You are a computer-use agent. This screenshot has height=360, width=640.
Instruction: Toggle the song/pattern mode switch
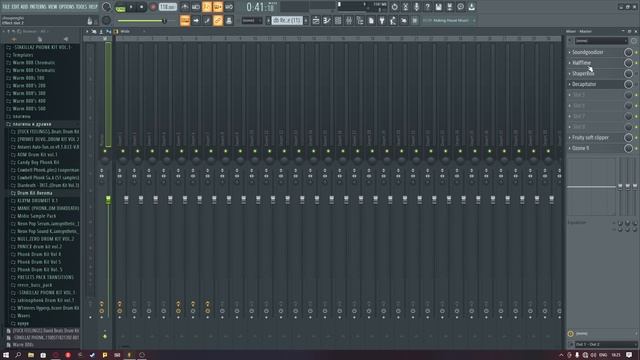(x=120, y=7)
